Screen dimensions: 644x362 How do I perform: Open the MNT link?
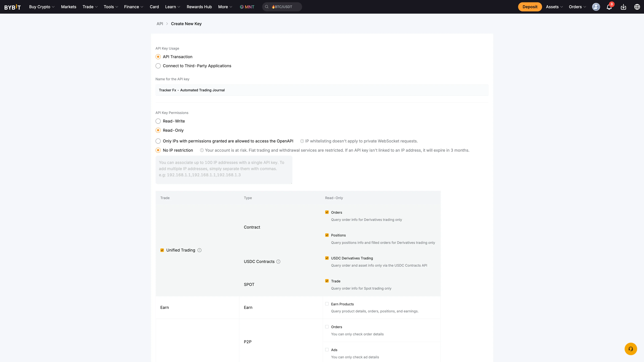coord(247,7)
